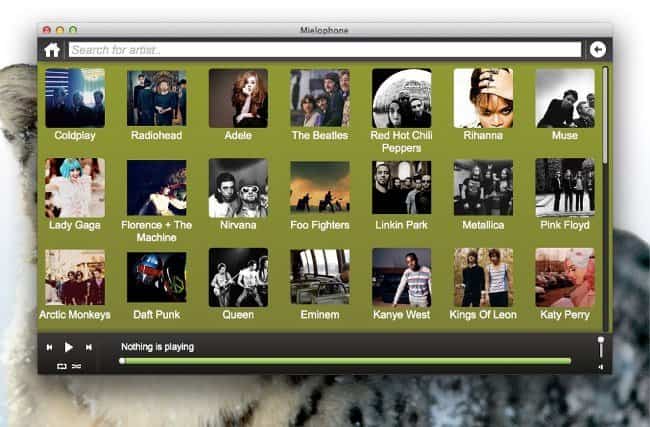The height and width of the screenshot is (427, 650).
Task: Open the Eminem artist thumbnail
Action: pos(320,277)
